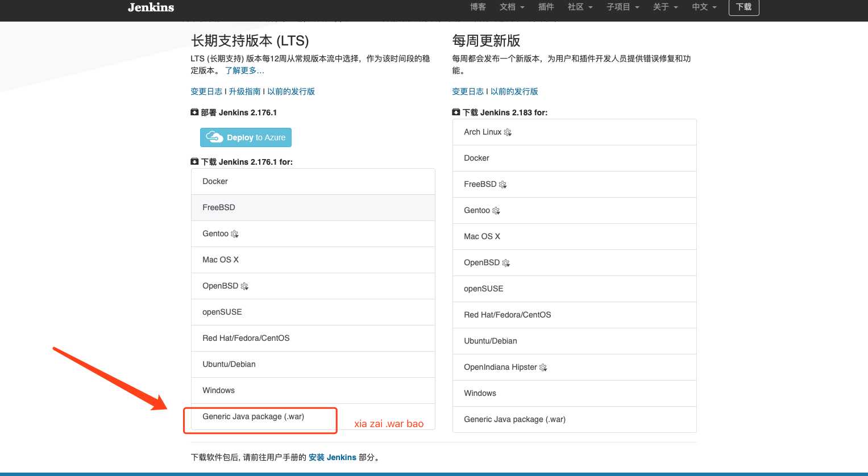This screenshot has width=868, height=476.
Task: Download LTS Generic Java package (.war)
Action: tap(313, 416)
